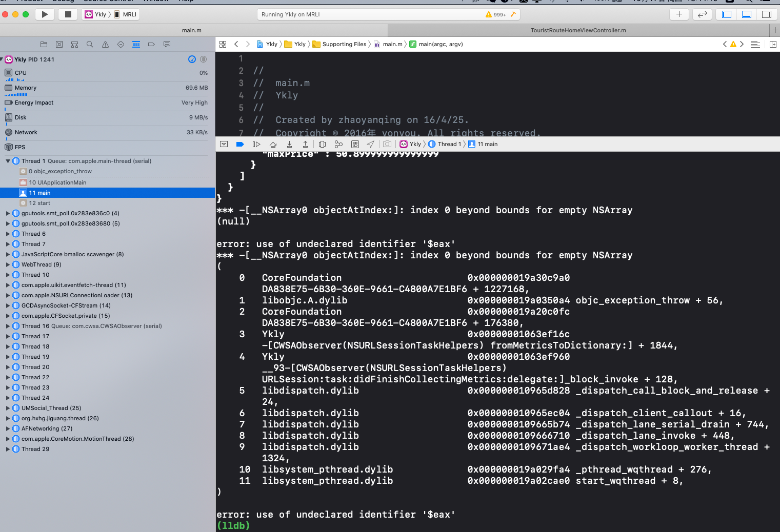Expand the WebThread (9) entry

coord(7,264)
